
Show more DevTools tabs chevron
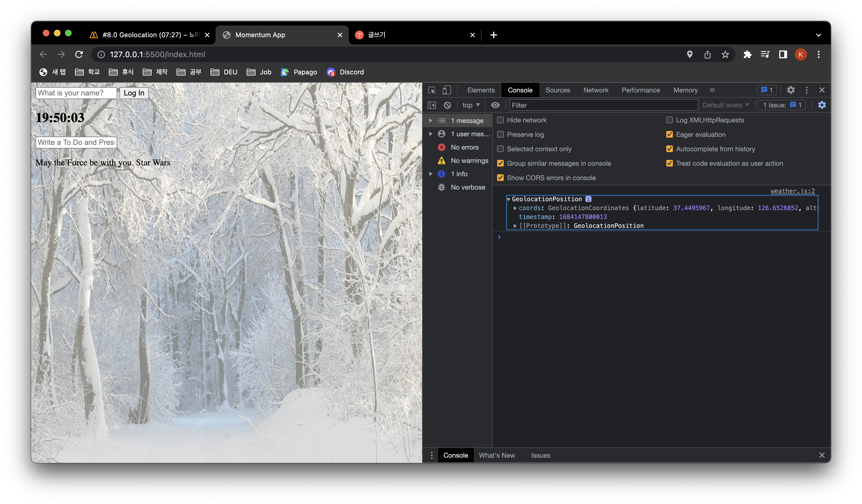pos(712,90)
